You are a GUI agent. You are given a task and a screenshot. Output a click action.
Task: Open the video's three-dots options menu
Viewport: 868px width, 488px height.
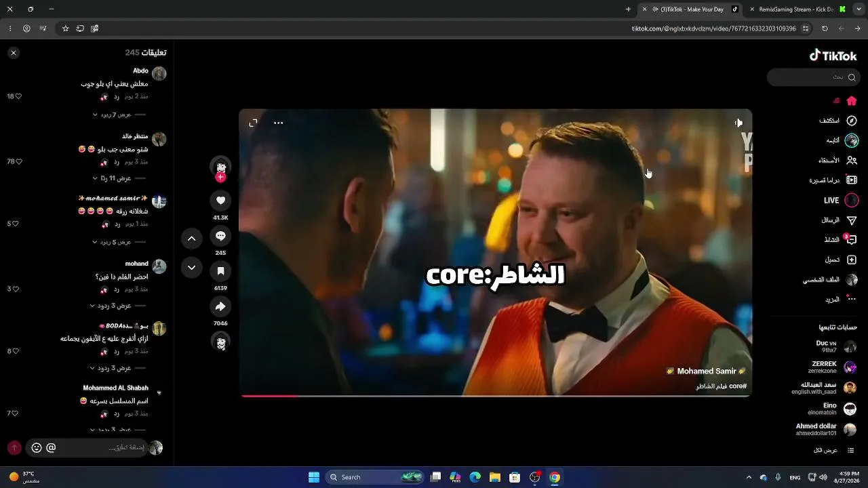pos(278,123)
